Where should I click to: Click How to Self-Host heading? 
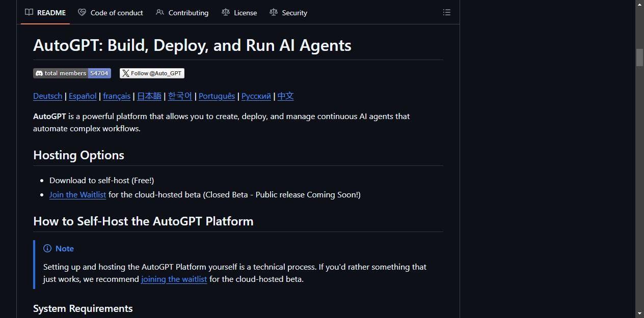tap(143, 221)
